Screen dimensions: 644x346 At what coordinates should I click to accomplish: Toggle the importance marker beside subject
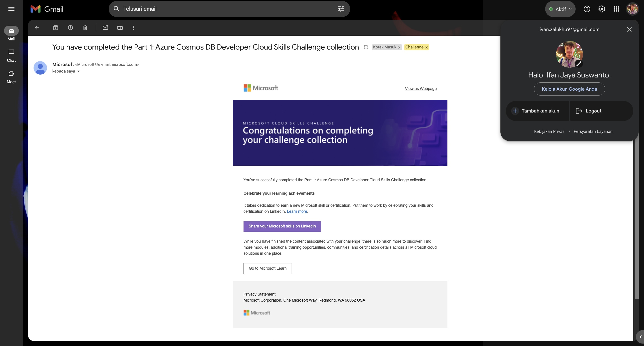pyautogui.click(x=366, y=47)
